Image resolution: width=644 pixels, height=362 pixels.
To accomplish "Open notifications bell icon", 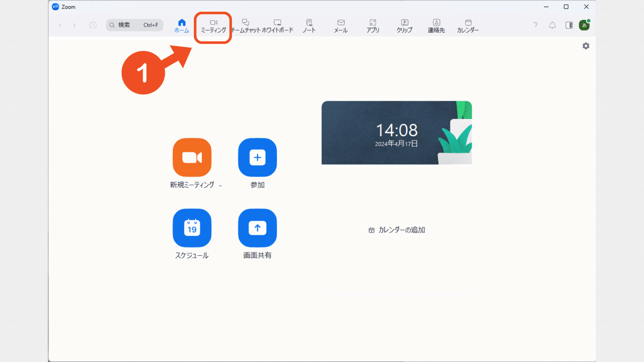I will point(552,25).
